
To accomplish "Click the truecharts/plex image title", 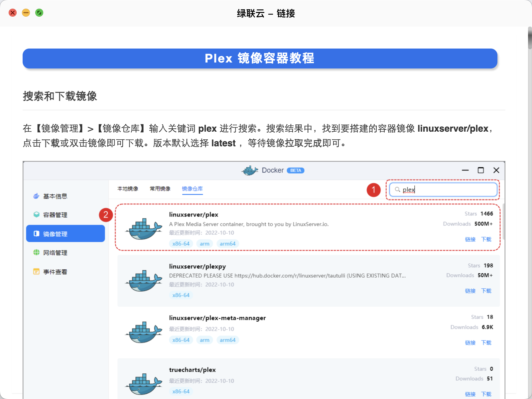I will click(192, 370).
